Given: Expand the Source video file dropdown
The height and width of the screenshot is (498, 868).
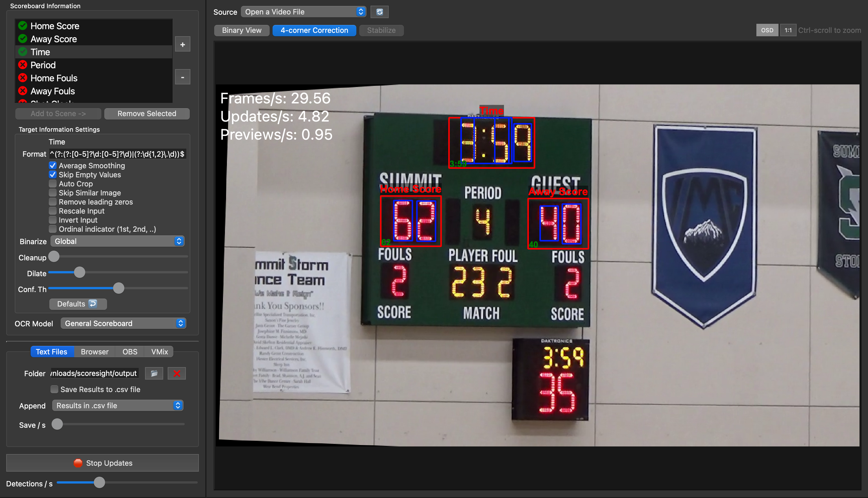Looking at the screenshot, I should [x=303, y=12].
